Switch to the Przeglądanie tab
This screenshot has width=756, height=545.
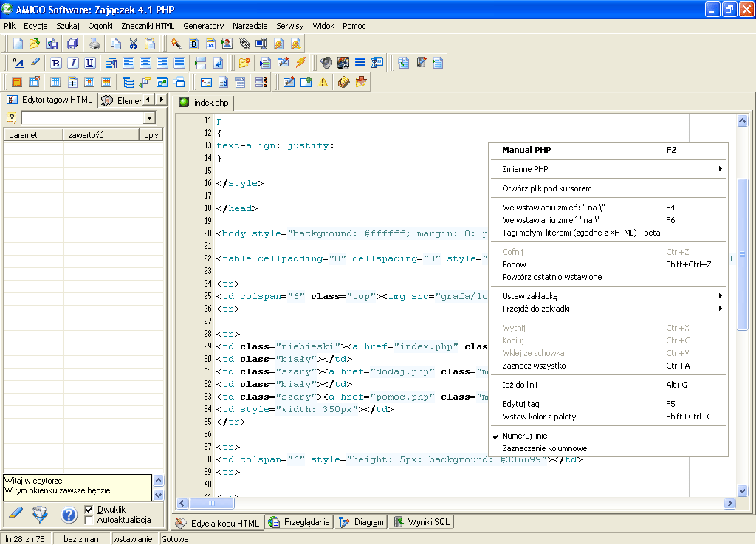(300, 522)
